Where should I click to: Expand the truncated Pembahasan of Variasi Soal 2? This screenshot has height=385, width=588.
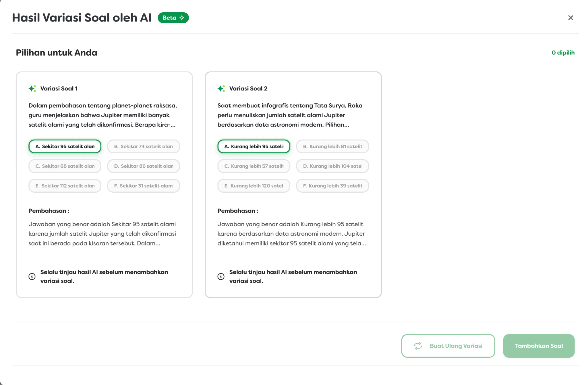click(292, 234)
